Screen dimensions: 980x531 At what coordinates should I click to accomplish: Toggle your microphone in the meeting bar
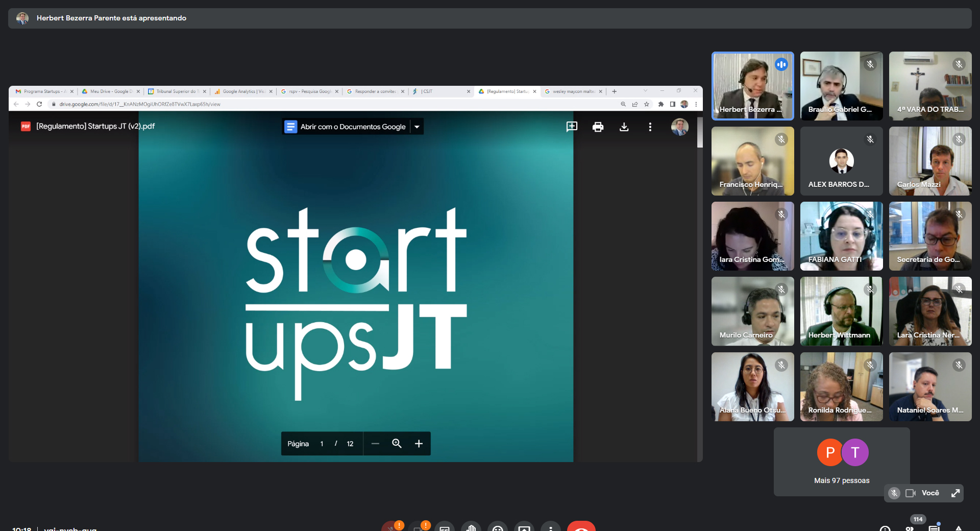pos(391,527)
